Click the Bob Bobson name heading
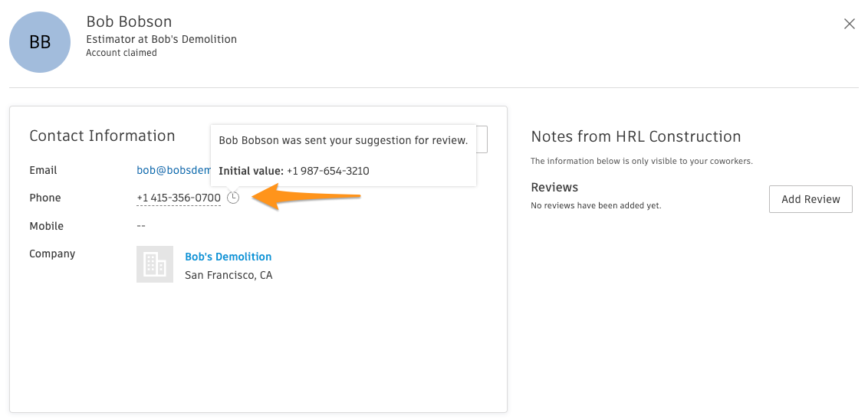868x419 pixels. pyautogui.click(x=129, y=21)
